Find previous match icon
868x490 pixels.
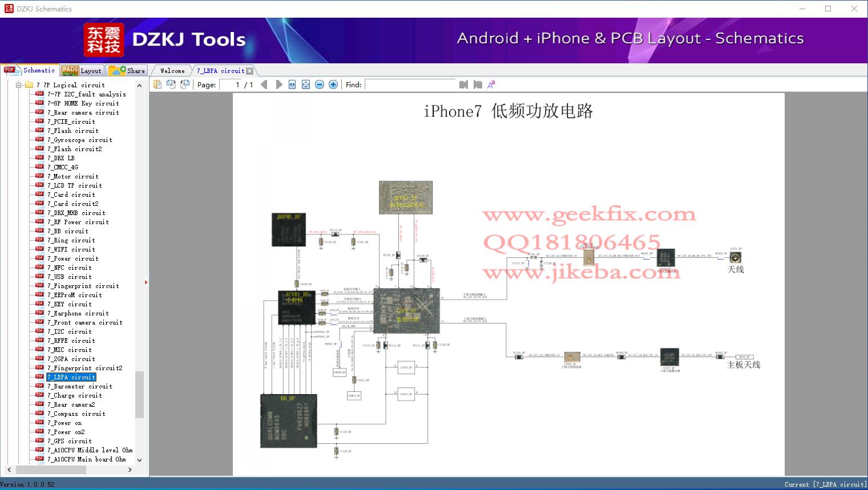pyautogui.click(x=463, y=84)
